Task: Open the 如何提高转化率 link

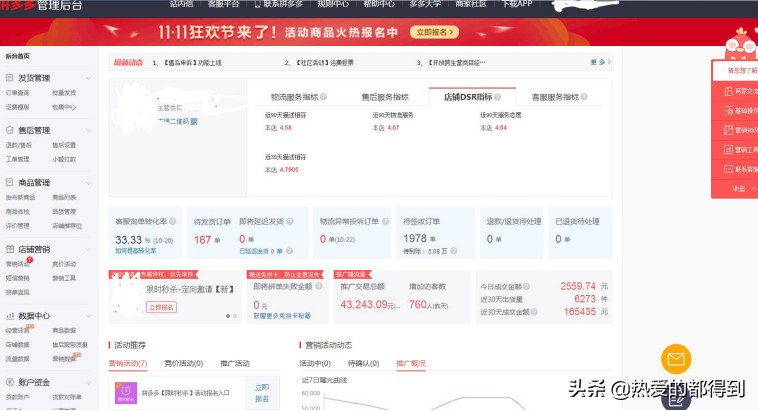Action: pos(135,250)
